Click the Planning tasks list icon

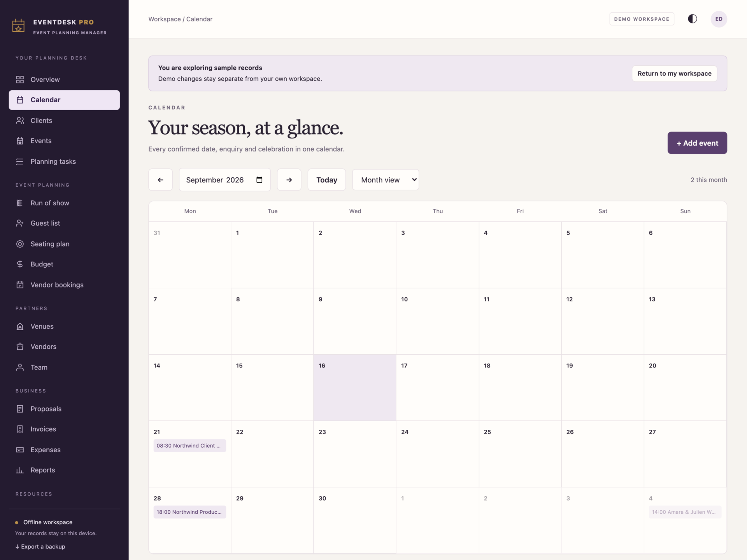pos(20,161)
